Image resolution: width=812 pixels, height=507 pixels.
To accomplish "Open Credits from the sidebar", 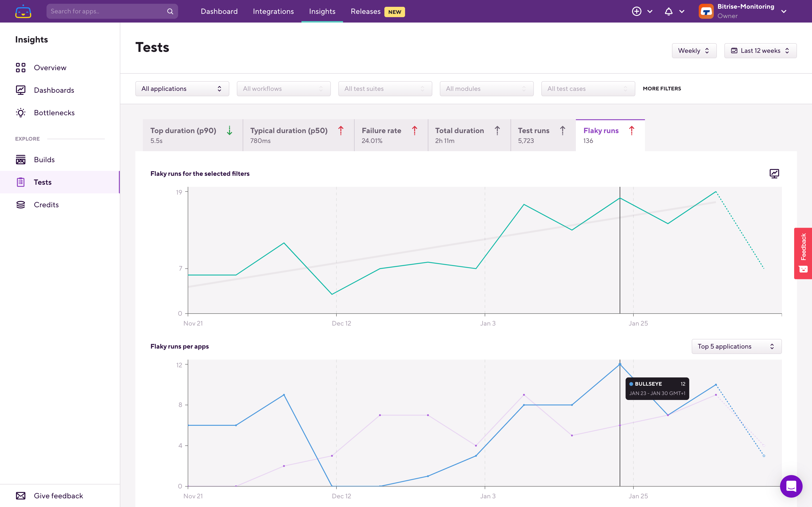I will 46,204.
